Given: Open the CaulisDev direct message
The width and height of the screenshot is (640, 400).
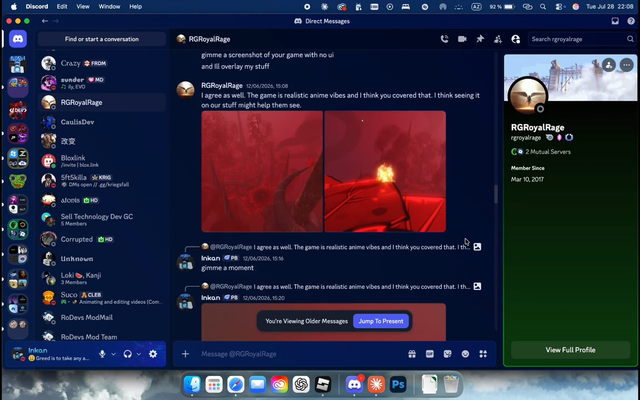Looking at the screenshot, I should pyautogui.click(x=102, y=122).
